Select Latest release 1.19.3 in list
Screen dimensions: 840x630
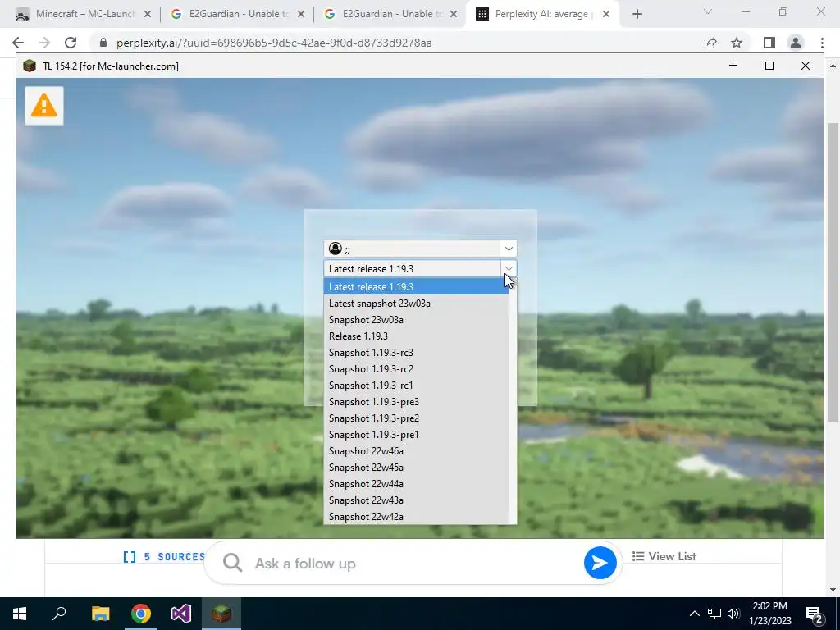coord(416,286)
